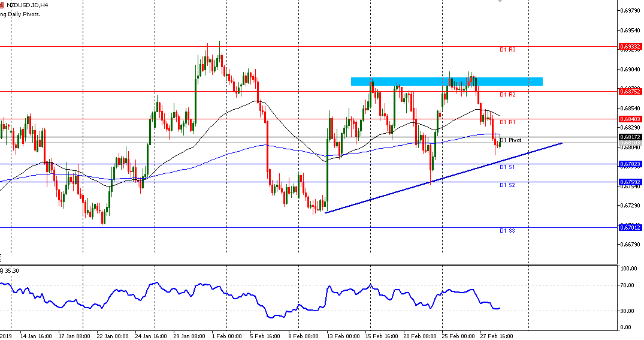
Task: Click the oscillator 35.30 value label
Action: coord(11,271)
